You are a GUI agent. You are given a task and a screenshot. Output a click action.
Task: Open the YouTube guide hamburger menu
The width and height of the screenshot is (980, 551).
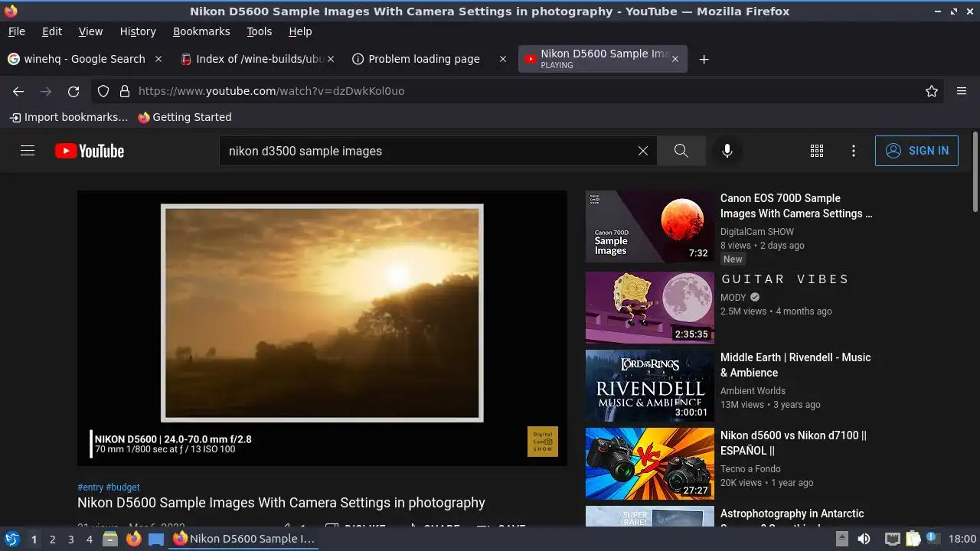tap(28, 151)
